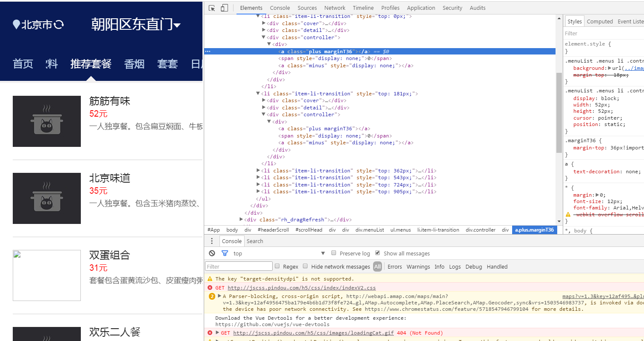Open the Sources tab
Viewport: 644px width, 341px height.
pyautogui.click(x=307, y=8)
